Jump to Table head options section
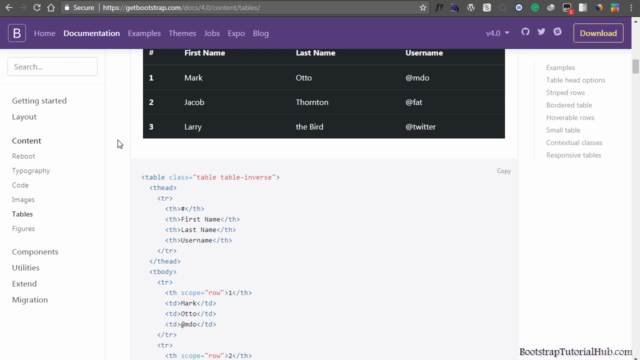 [576, 80]
